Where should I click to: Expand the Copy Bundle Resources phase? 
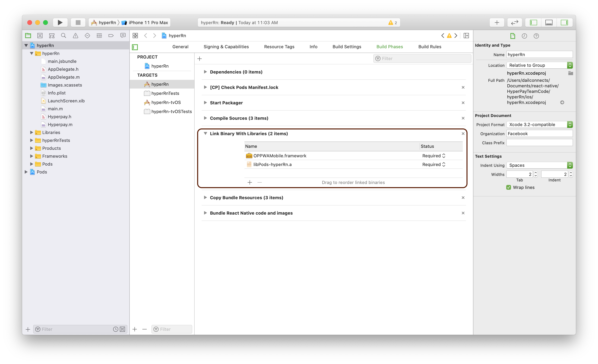(x=205, y=197)
